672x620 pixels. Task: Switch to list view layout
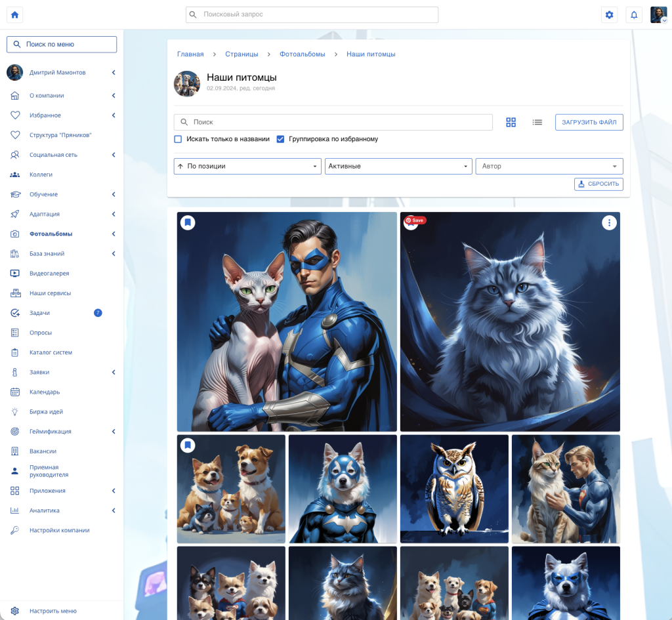click(x=537, y=122)
